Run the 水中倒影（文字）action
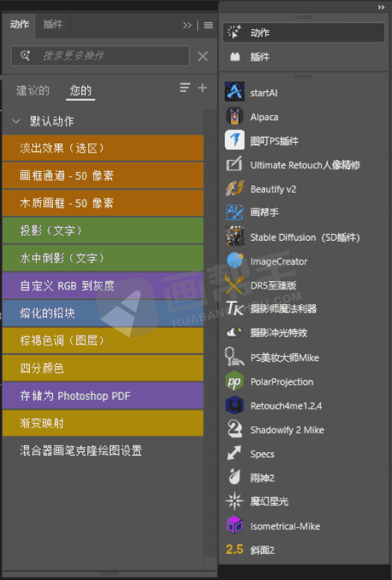Image resolution: width=392 pixels, height=580 pixels. (x=103, y=258)
